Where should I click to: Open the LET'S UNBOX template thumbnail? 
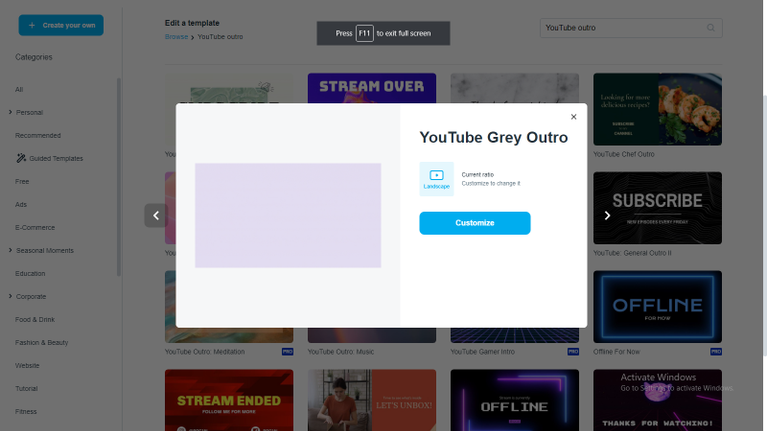coord(372,400)
